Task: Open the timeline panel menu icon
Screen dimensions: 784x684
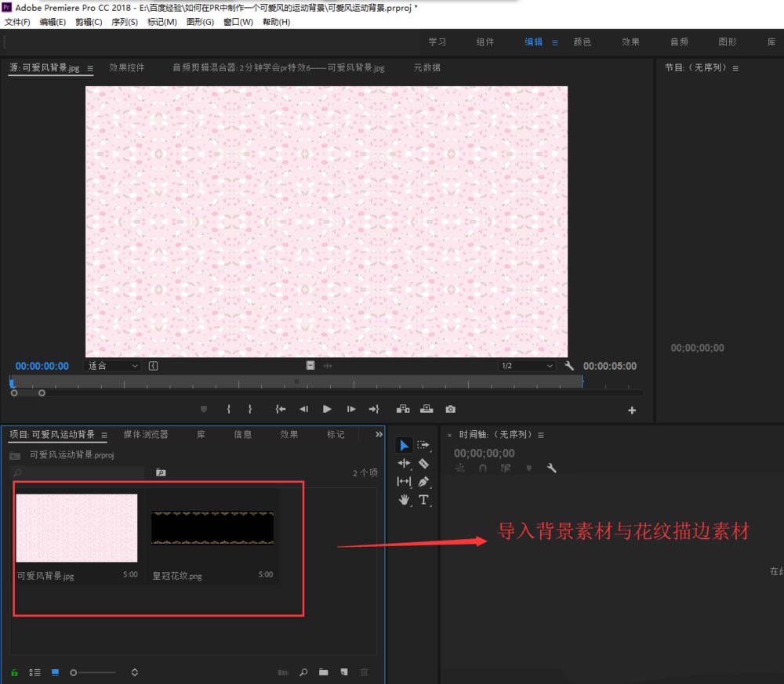Action: pos(540,435)
